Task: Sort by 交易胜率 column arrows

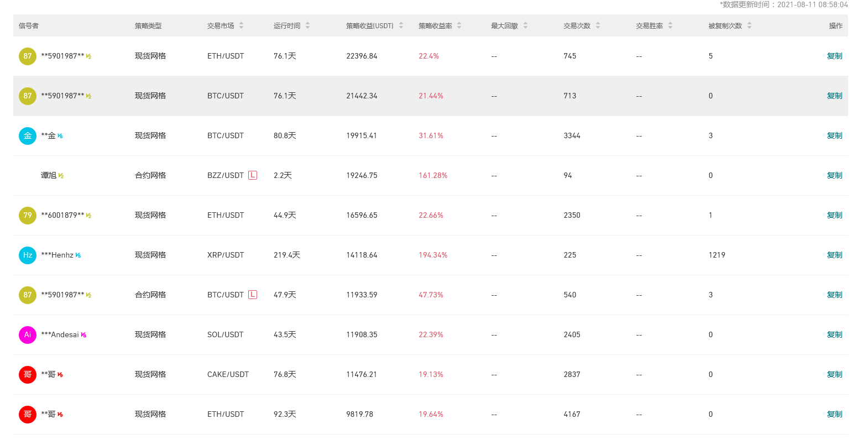Action: (x=671, y=25)
